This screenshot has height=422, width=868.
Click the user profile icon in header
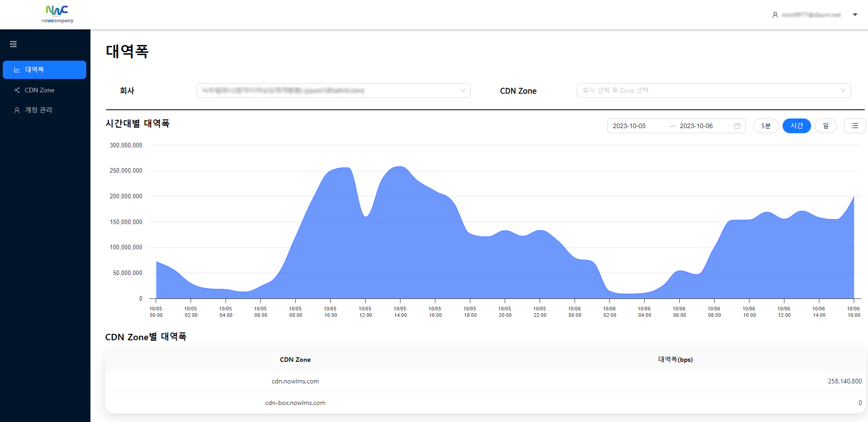(x=775, y=15)
